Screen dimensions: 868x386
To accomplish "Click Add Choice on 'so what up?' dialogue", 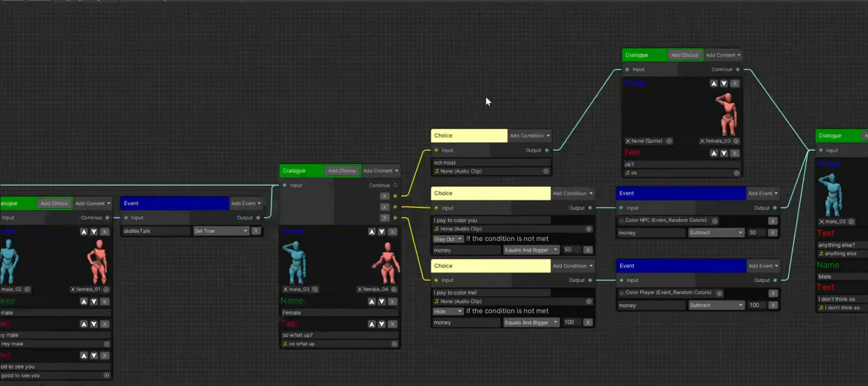I will tap(342, 171).
